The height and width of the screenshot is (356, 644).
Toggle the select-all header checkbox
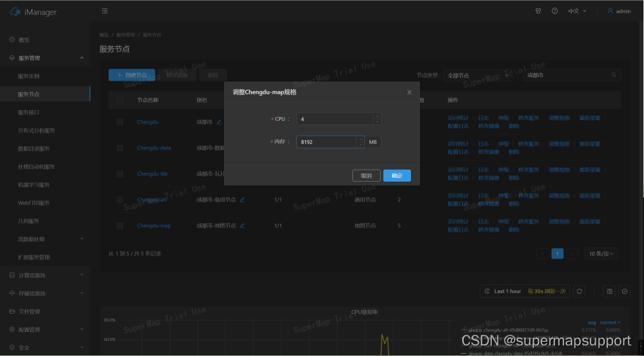point(120,100)
